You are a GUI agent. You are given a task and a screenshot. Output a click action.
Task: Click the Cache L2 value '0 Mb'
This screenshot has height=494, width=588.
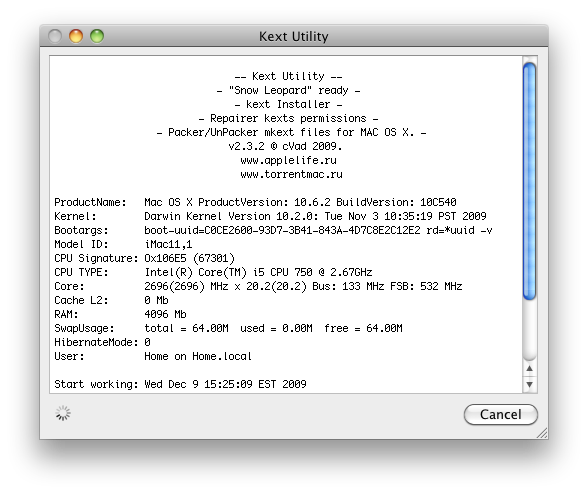(x=156, y=300)
